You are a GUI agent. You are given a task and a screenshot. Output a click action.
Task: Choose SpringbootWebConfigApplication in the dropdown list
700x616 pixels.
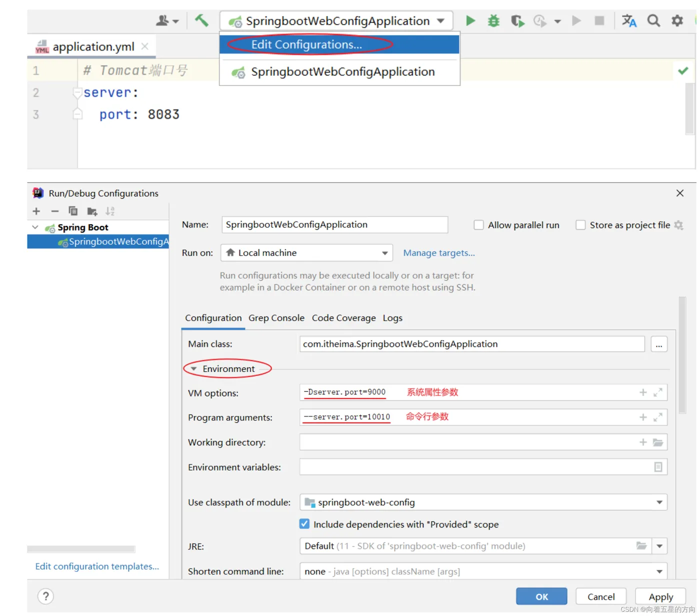point(339,72)
